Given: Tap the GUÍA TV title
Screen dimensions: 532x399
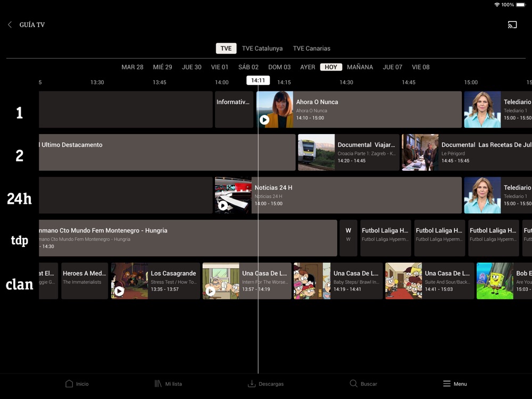Looking at the screenshot, I should (32, 25).
